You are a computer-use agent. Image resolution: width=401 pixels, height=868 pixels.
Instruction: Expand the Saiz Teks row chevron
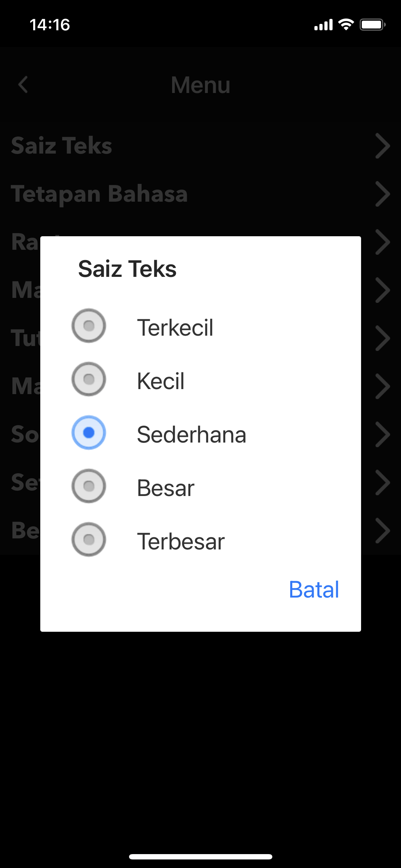pos(382,146)
